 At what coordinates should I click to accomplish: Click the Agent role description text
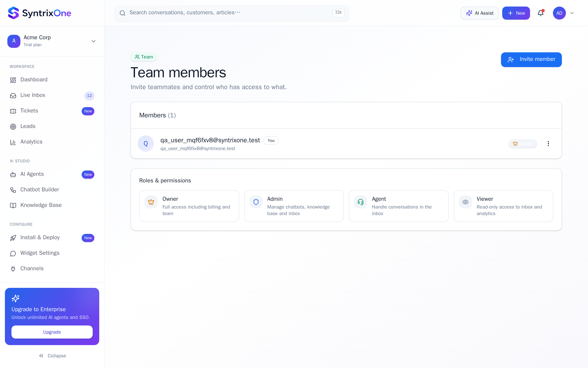402,210
